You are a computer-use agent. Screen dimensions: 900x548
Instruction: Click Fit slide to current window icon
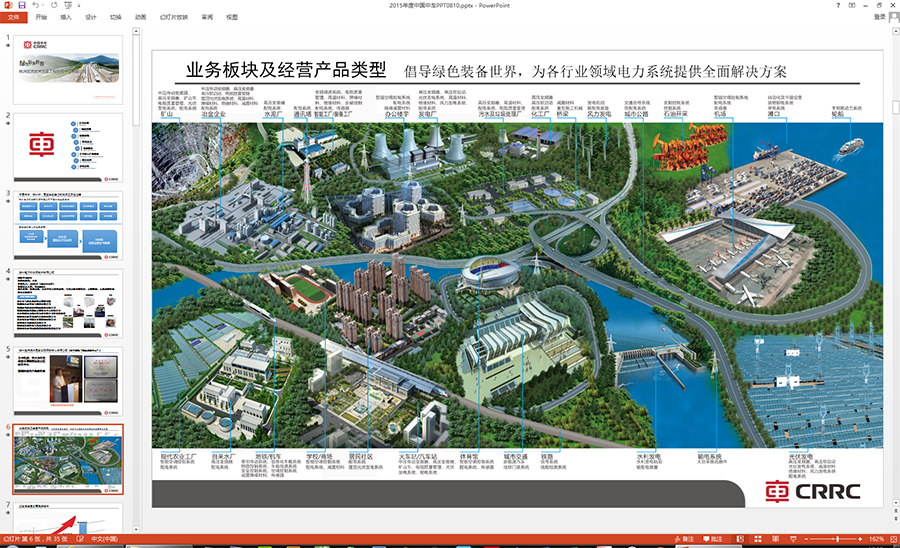893,539
